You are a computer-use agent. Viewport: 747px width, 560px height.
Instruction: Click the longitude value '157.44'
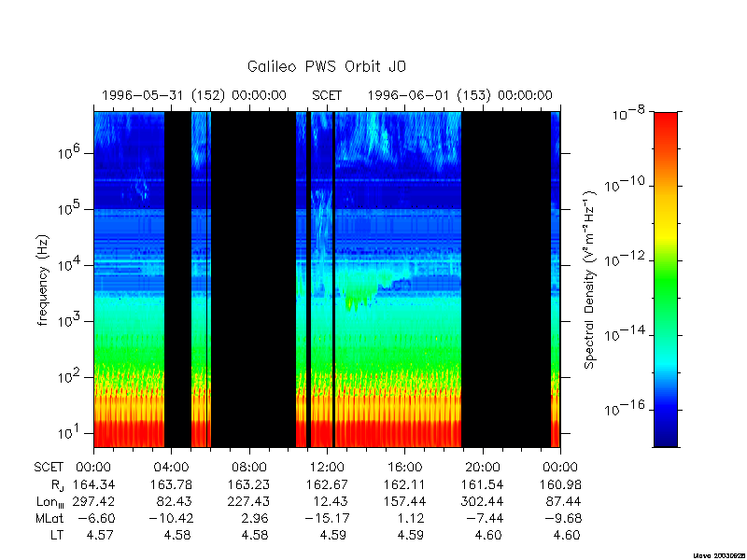point(405,501)
